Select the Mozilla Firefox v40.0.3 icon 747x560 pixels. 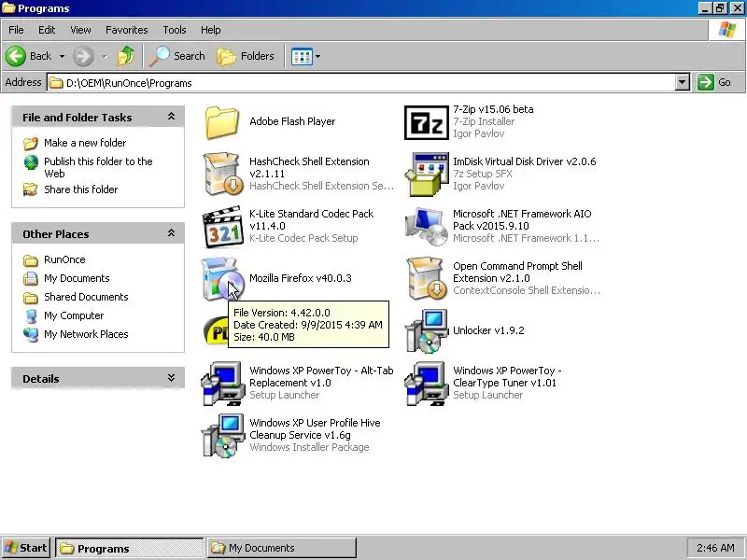(222, 279)
